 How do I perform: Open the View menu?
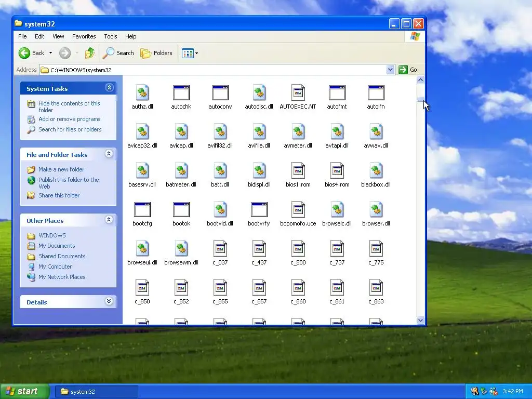[x=58, y=36]
